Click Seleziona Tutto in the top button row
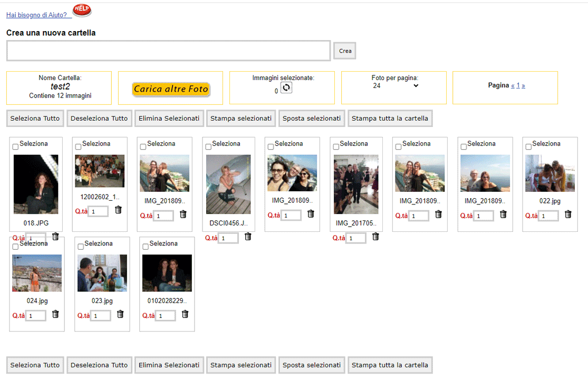This screenshot has width=588, height=382. (x=35, y=119)
